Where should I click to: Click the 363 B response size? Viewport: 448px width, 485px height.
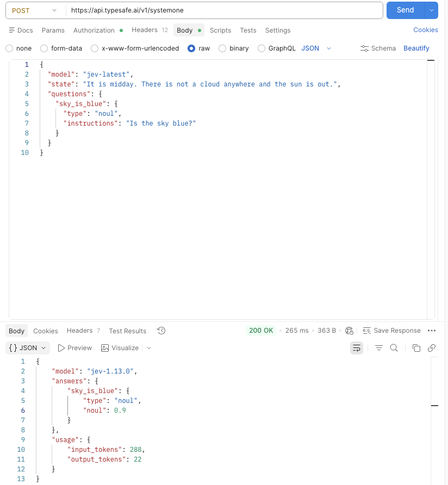[327, 331]
